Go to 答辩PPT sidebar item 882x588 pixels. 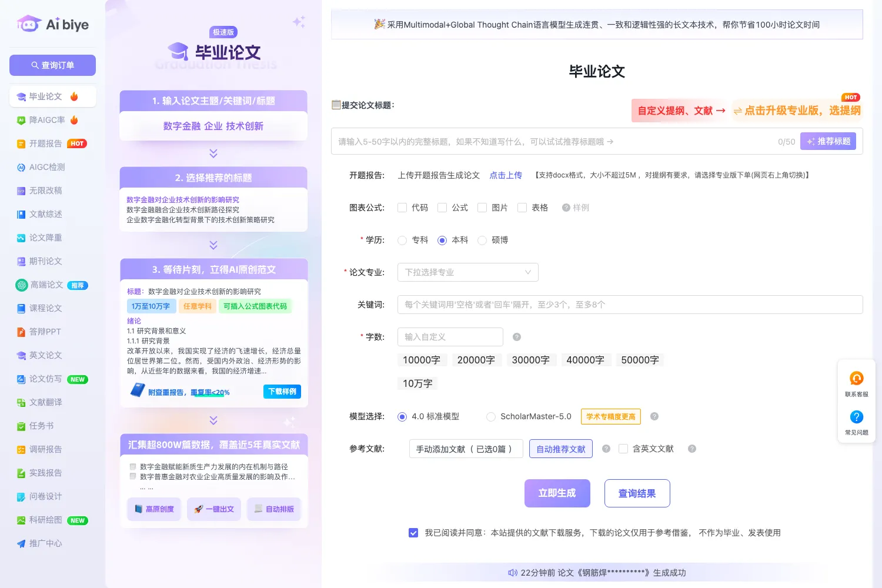click(45, 332)
